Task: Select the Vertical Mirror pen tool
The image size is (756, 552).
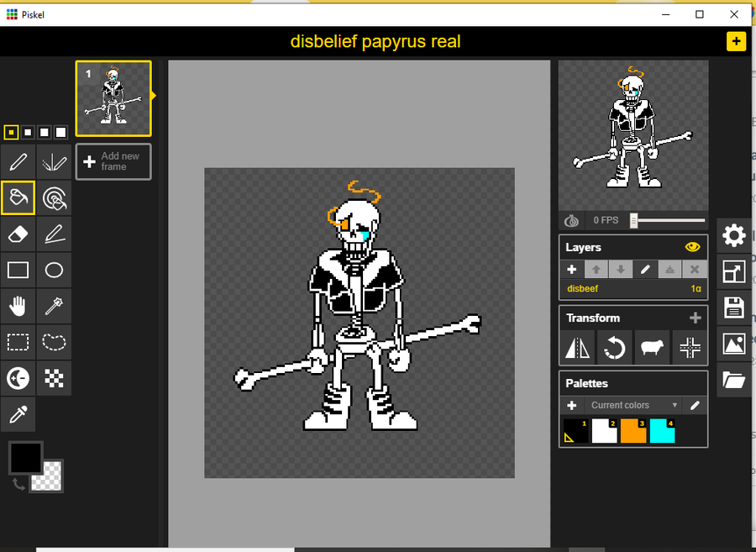Action: pyautogui.click(x=54, y=162)
